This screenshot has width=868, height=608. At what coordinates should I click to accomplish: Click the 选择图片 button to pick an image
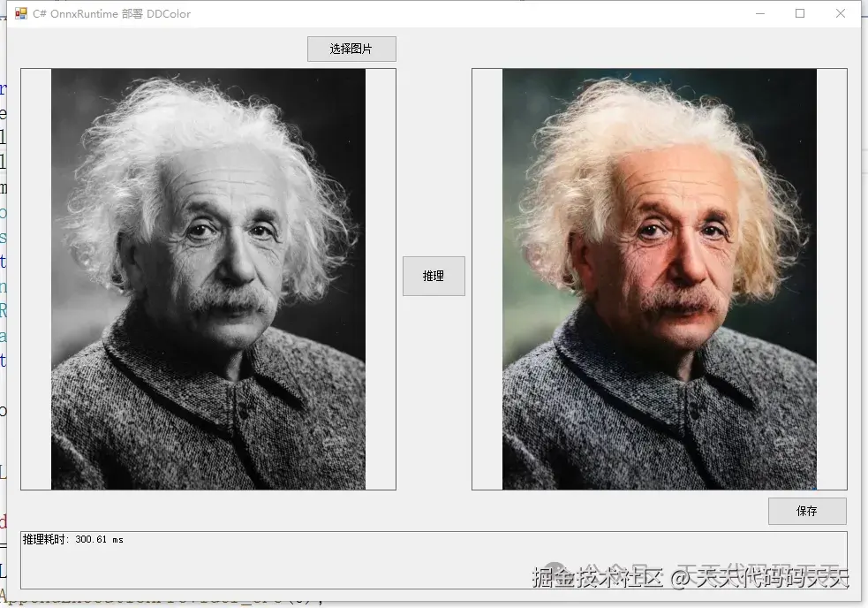[351, 49]
